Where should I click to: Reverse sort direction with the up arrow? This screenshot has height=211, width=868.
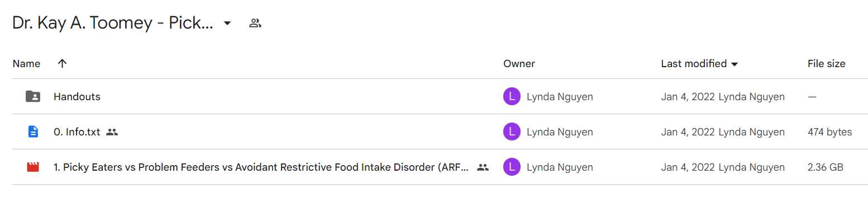tap(63, 64)
